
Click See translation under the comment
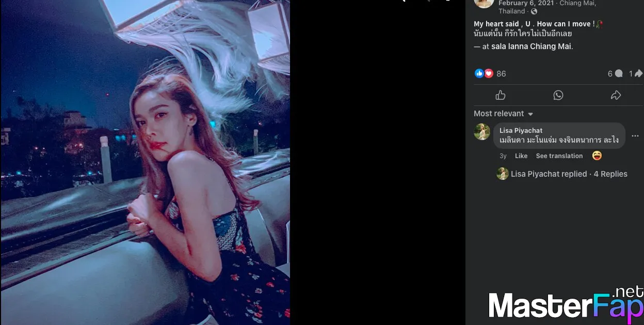click(559, 156)
